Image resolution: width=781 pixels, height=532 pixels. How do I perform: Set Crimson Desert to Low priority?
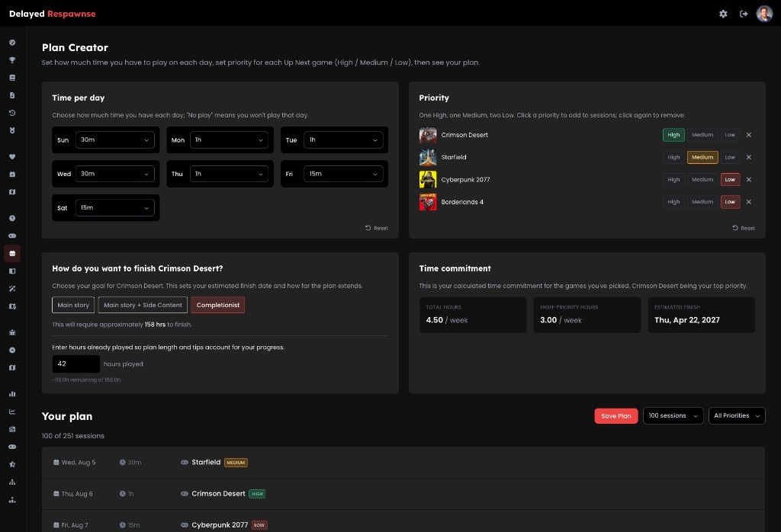[730, 135]
